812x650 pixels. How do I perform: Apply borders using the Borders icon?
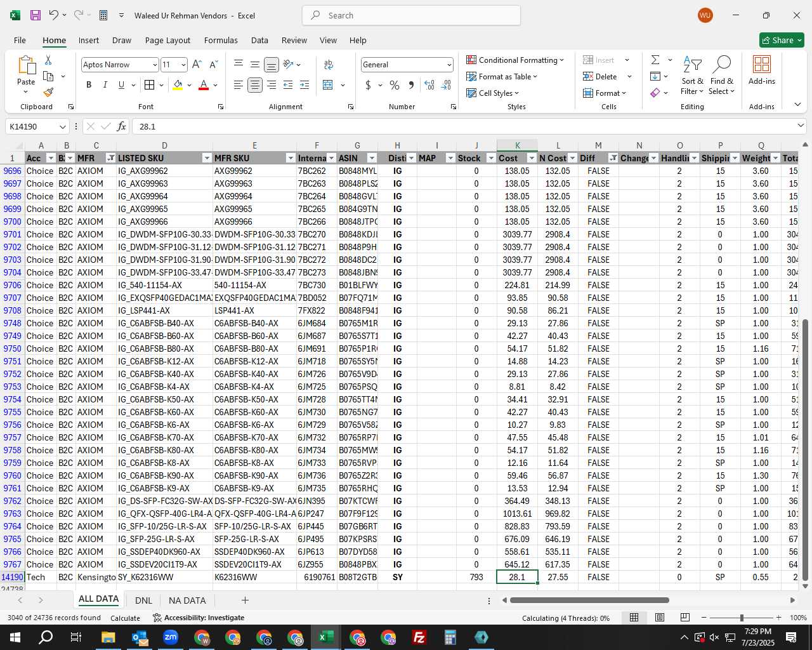[x=149, y=85]
